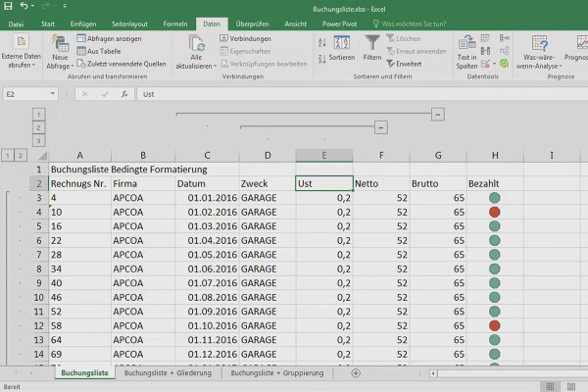The image size is (588, 392).
Task: Sort descending with the Z-A icon
Action: point(322,59)
